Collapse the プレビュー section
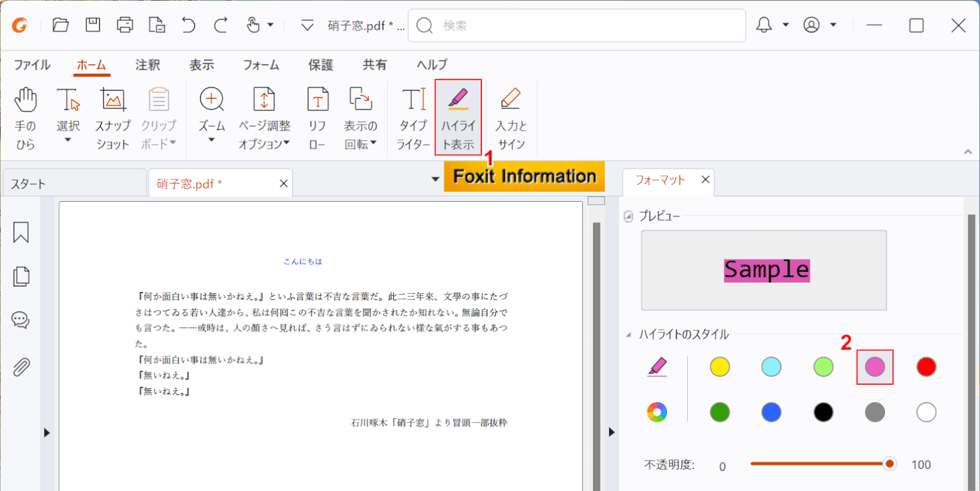Viewport: 980px width, 491px height. coord(629,217)
